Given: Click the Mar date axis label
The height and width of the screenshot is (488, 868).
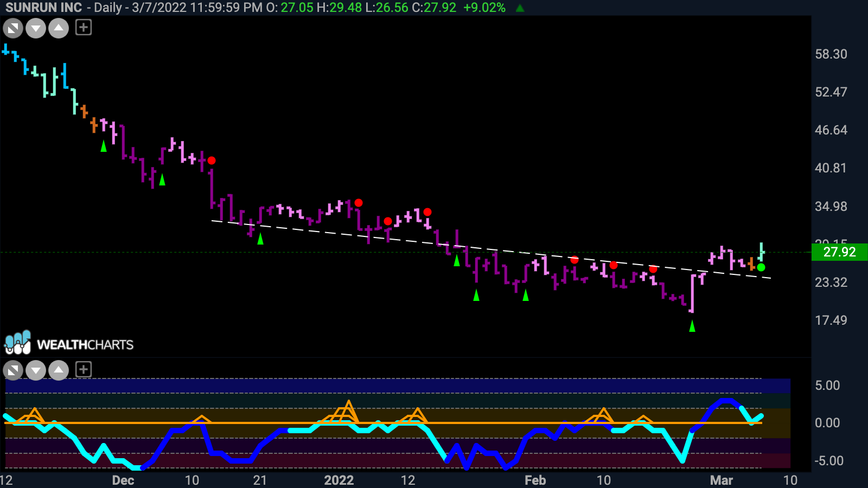Looking at the screenshot, I should tap(722, 480).
